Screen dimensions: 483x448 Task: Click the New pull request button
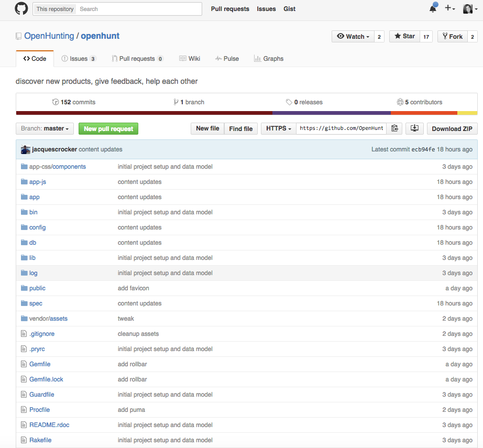108,128
